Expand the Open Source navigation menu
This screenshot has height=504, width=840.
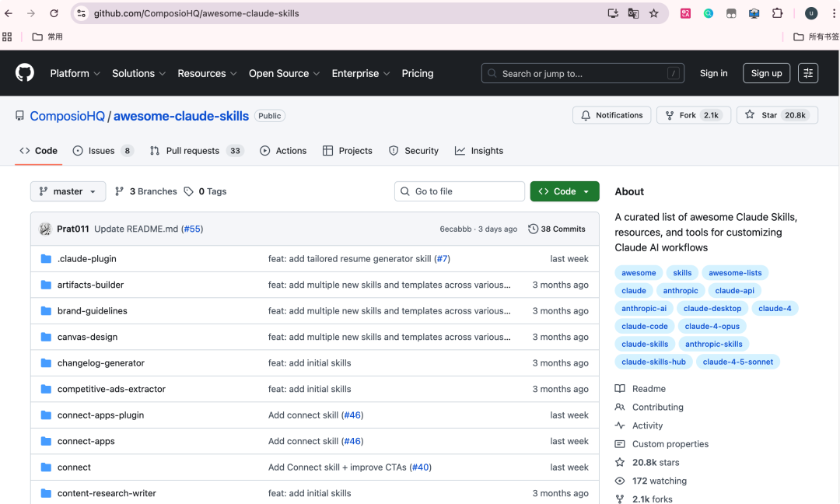284,73
